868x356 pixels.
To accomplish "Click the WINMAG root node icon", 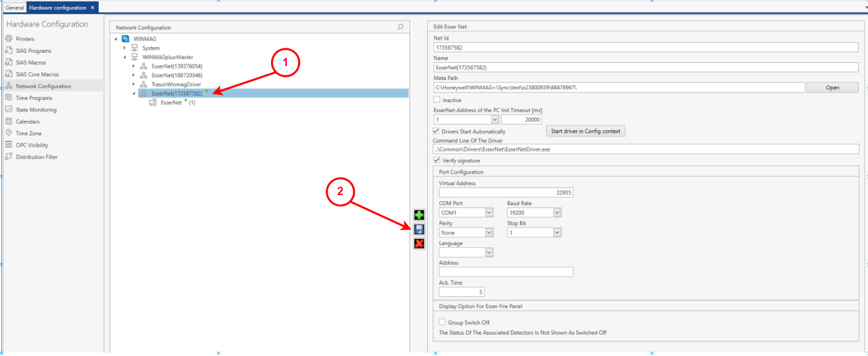I will (x=125, y=39).
